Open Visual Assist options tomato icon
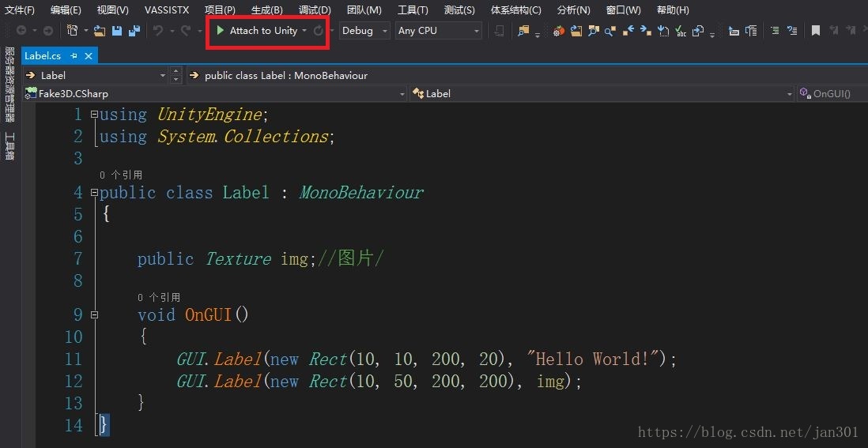 click(x=559, y=31)
